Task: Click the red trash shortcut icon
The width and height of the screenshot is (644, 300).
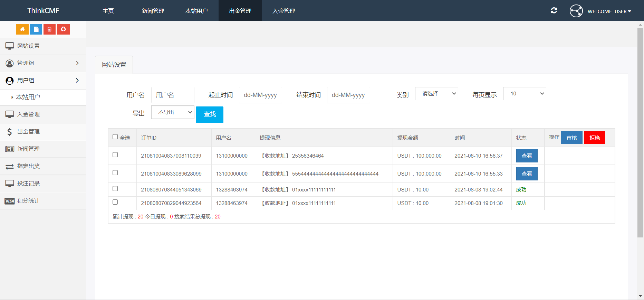Action: pos(49,29)
